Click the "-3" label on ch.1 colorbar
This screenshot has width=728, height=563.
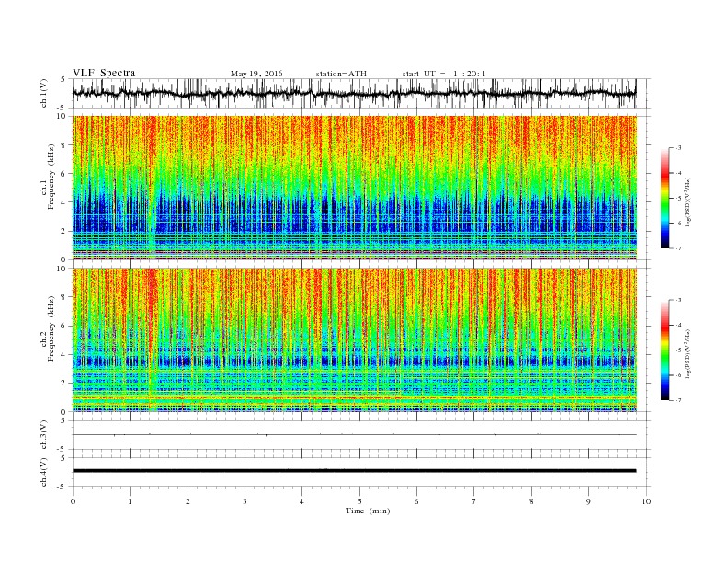coord(678,148)
